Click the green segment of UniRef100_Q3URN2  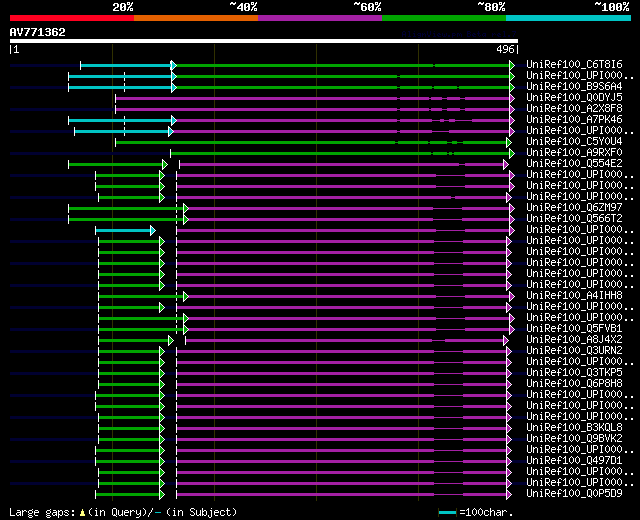(129, 351)
